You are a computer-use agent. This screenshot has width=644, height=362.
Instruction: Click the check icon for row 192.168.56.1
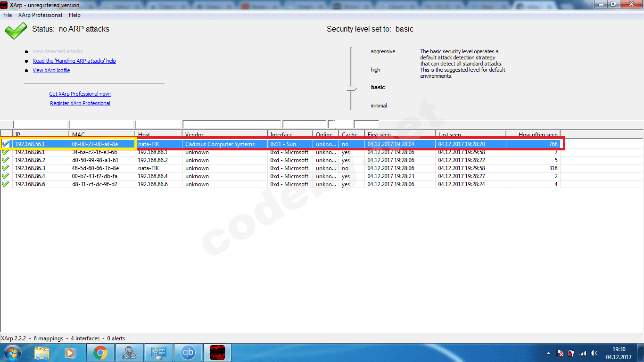click(6, 144)
